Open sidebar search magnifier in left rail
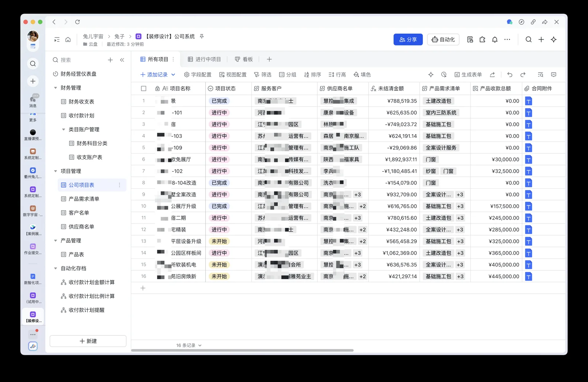 coord(33,64)
